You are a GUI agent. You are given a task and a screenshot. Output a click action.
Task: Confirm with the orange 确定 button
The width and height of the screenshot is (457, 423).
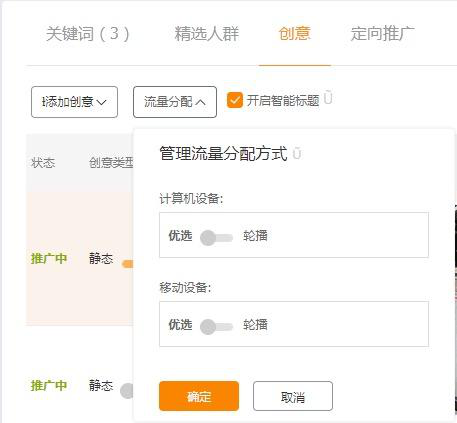tap(199, 396)
